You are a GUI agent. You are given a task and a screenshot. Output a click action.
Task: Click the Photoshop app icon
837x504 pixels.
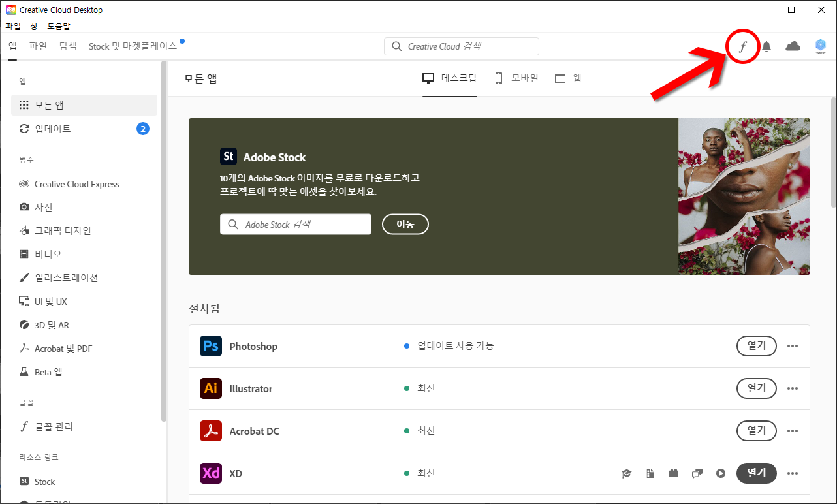pyautogui.click(x=211, y=346)
